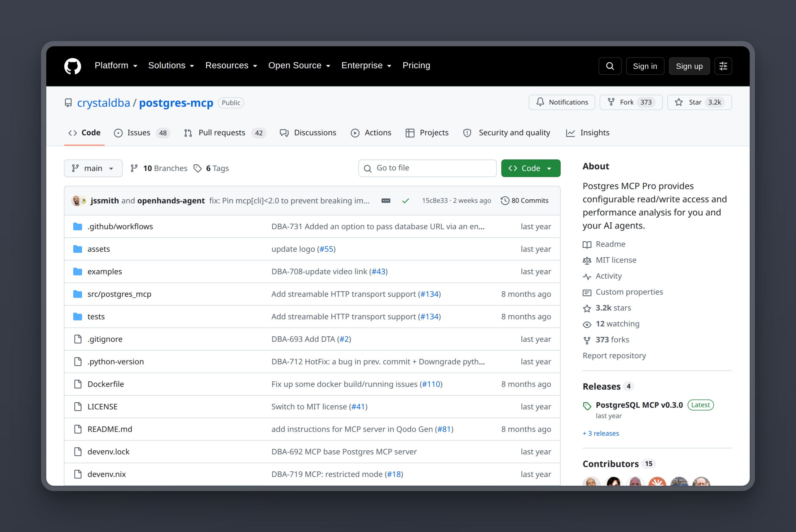Switch to the Pull requests tab
This screenshot has height=532, width=796.
tap(225, 133)
